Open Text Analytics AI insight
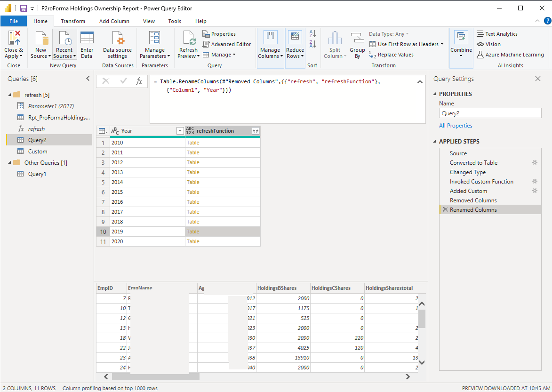 497,34
